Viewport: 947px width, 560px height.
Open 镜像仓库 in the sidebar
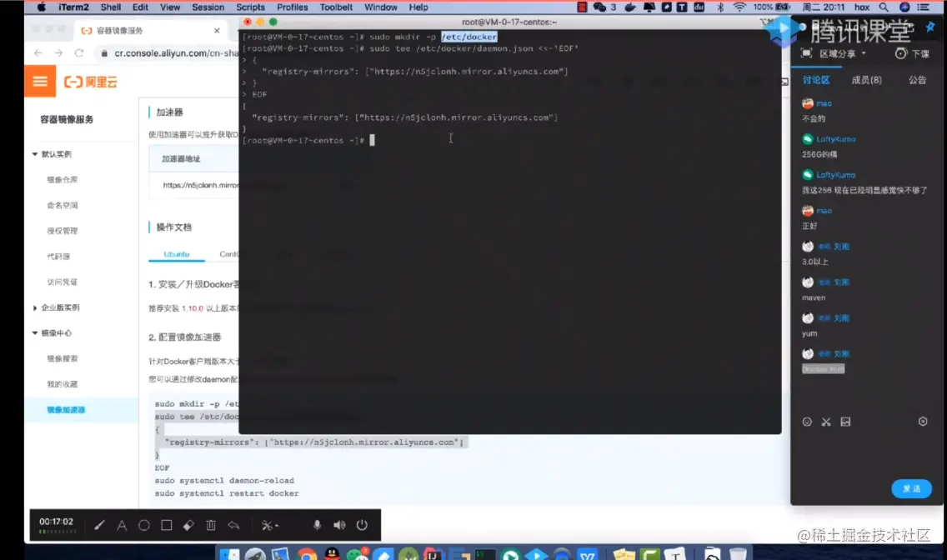pyautogui.click(x=63, y=179)
